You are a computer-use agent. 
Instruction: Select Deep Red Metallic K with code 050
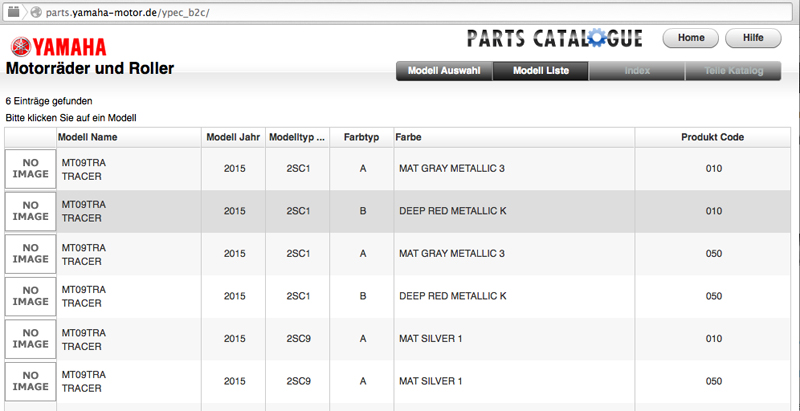coord(452,296)
